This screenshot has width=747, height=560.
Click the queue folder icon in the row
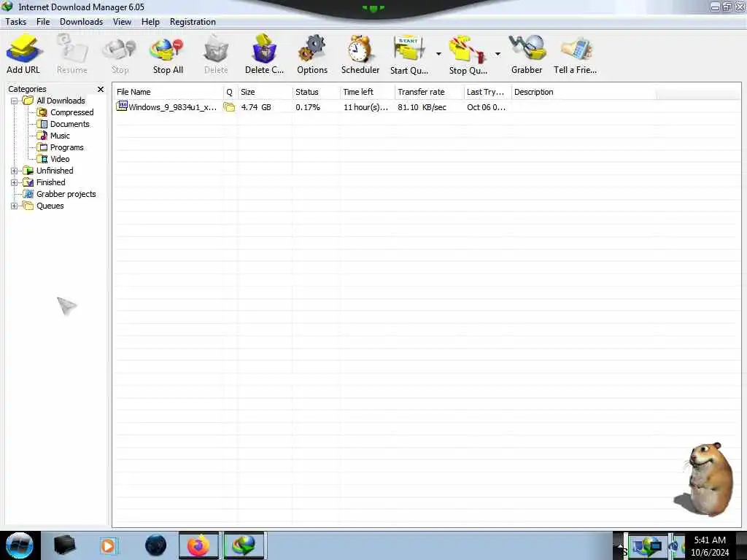coord(229,107)
